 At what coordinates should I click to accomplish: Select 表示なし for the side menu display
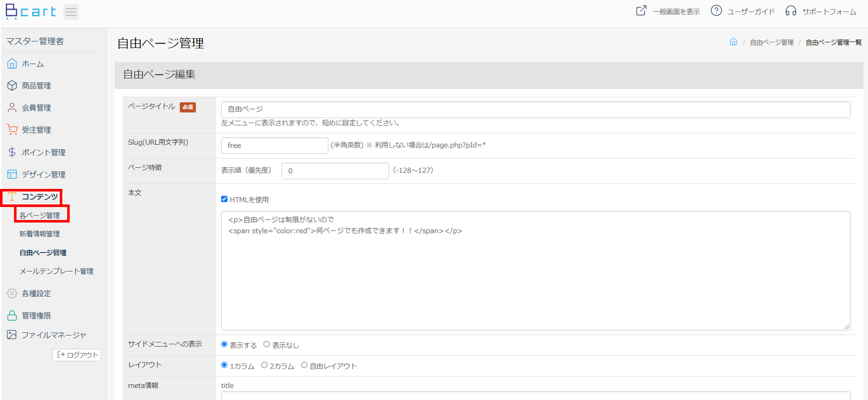(x=267, y=344)
